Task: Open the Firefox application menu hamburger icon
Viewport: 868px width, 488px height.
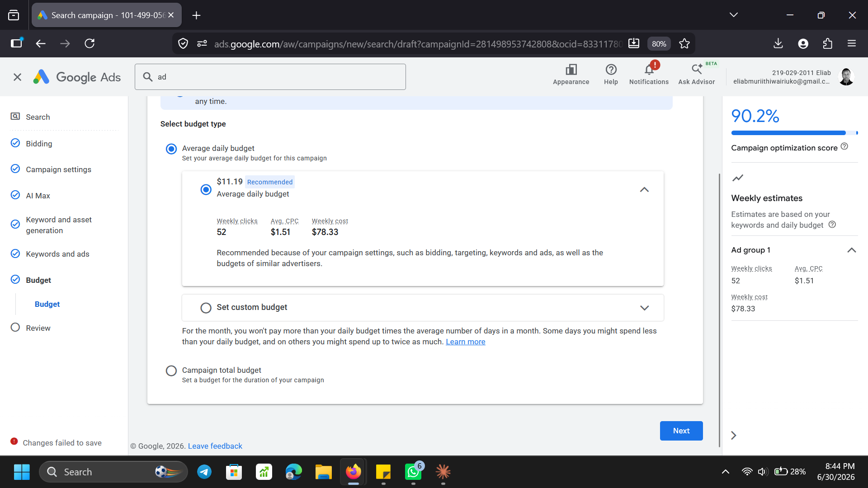Action: (x=852, y=43)
